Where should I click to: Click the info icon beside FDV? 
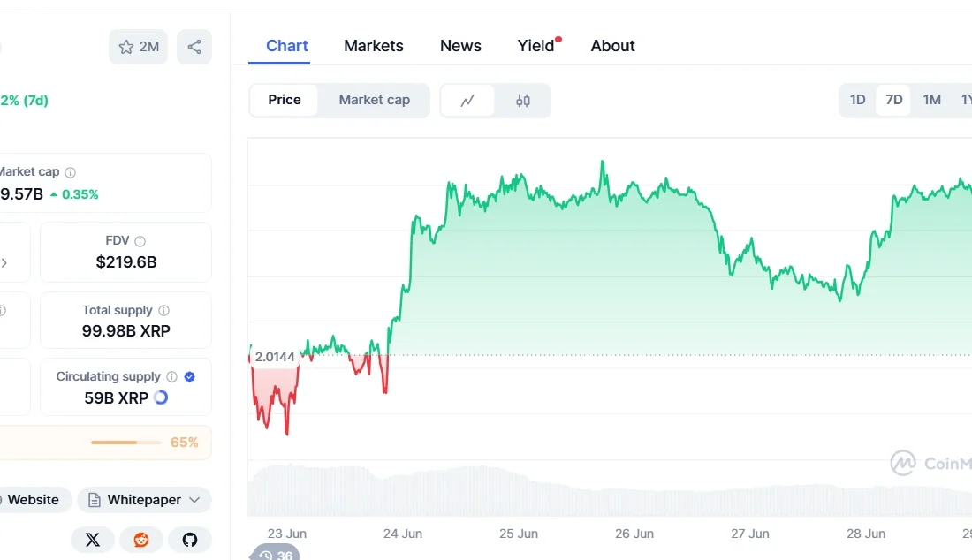click(x=140, y=241)
